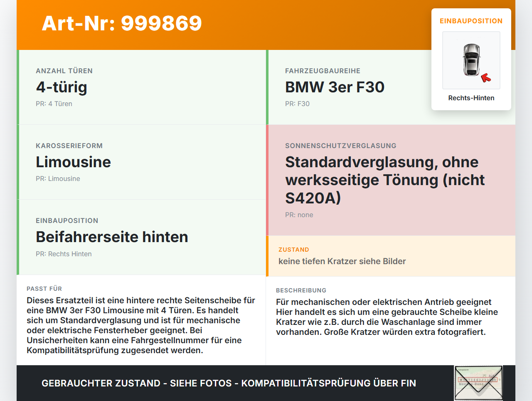Click the car position diagram image
This screenshot has height=401, width=532.
[471, 60]
